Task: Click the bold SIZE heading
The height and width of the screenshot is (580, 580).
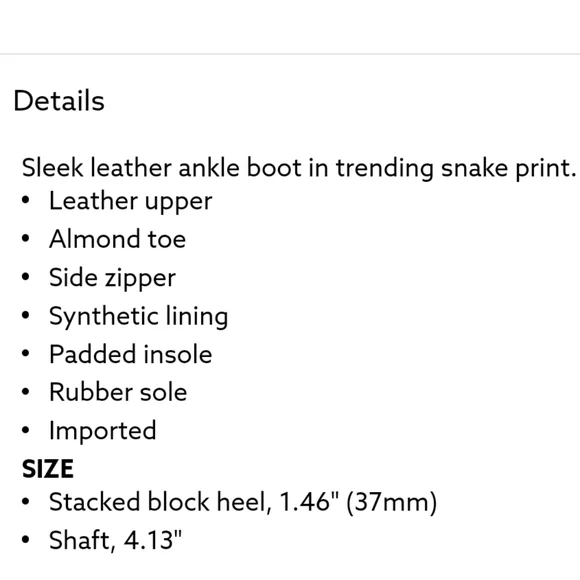Action: tap(48, 469)
